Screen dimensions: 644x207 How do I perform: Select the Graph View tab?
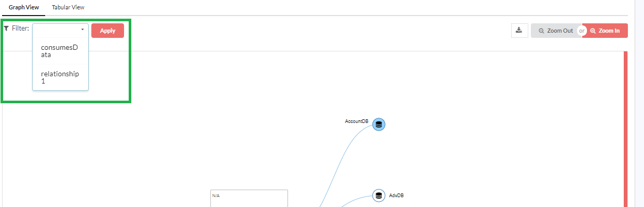pyautogui.click(x=23, y=8)
